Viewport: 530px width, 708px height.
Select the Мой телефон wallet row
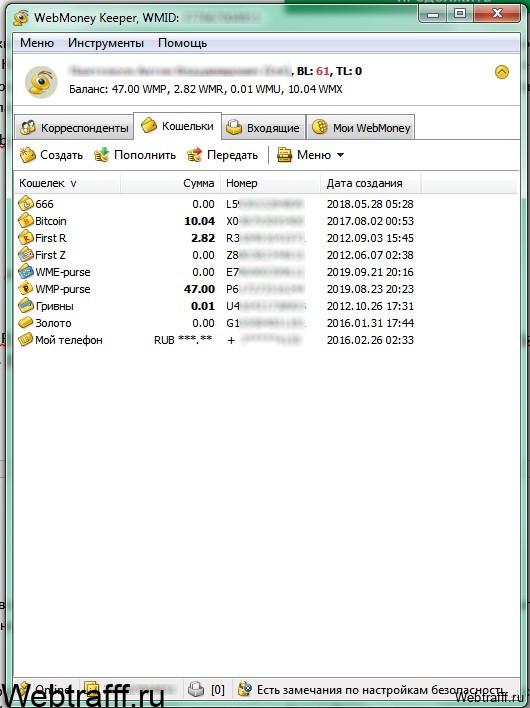(217, 340)
